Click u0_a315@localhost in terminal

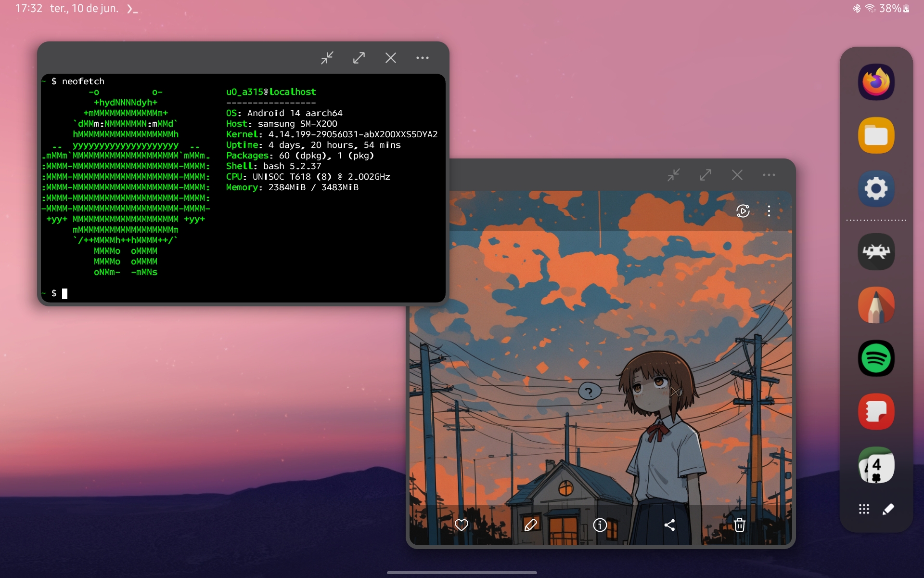(271, 92)
